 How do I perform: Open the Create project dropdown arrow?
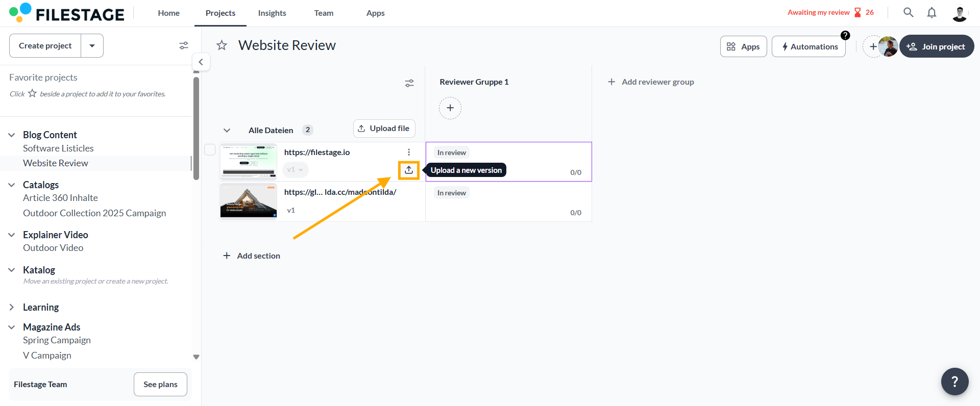[92, 46]
